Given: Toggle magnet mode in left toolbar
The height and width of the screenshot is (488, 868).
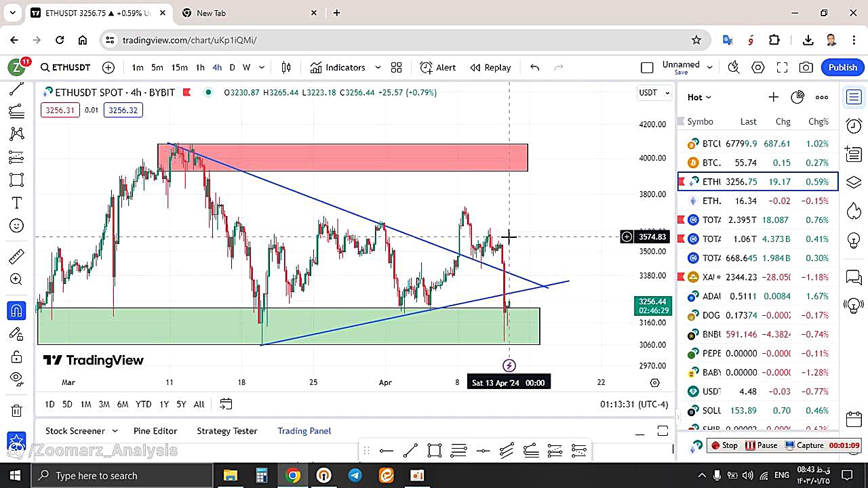Looking at the screenshot, I should [17, 310].
